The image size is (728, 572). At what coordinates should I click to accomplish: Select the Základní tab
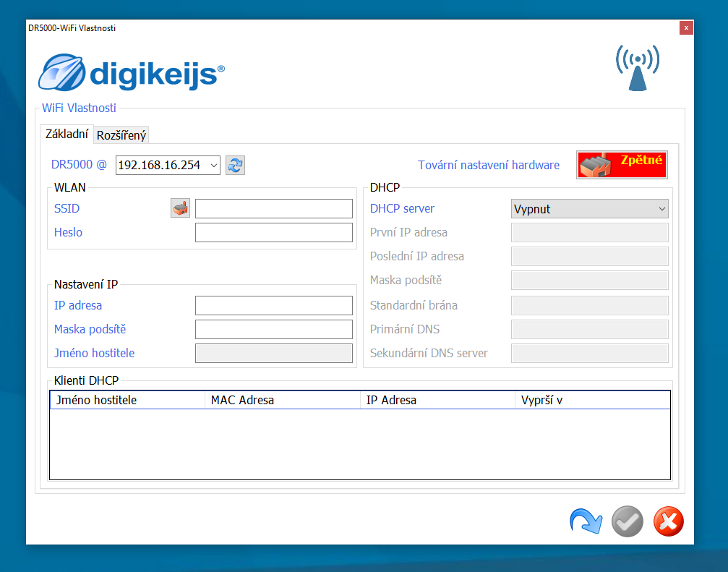(x=67, y=135)
